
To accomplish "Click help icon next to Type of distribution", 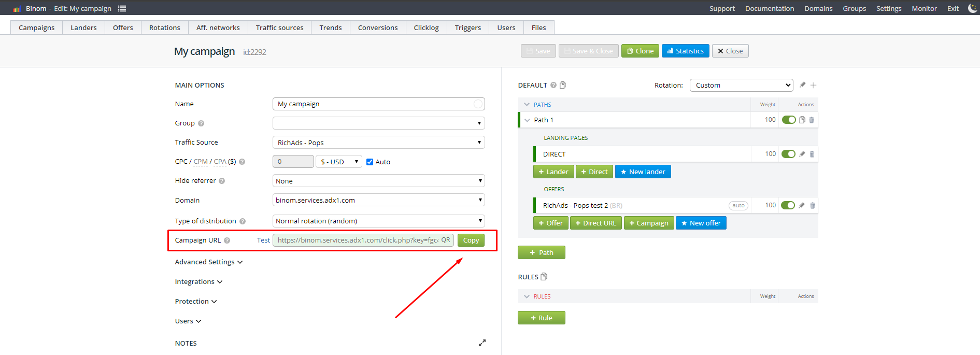I will point(243,221).
